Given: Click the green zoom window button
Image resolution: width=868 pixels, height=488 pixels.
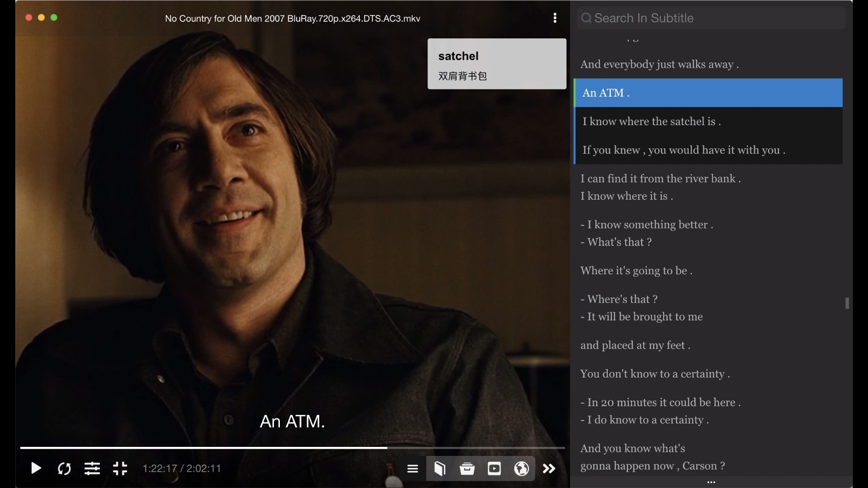Looking at the screenshot, I should tap(54, 18).
